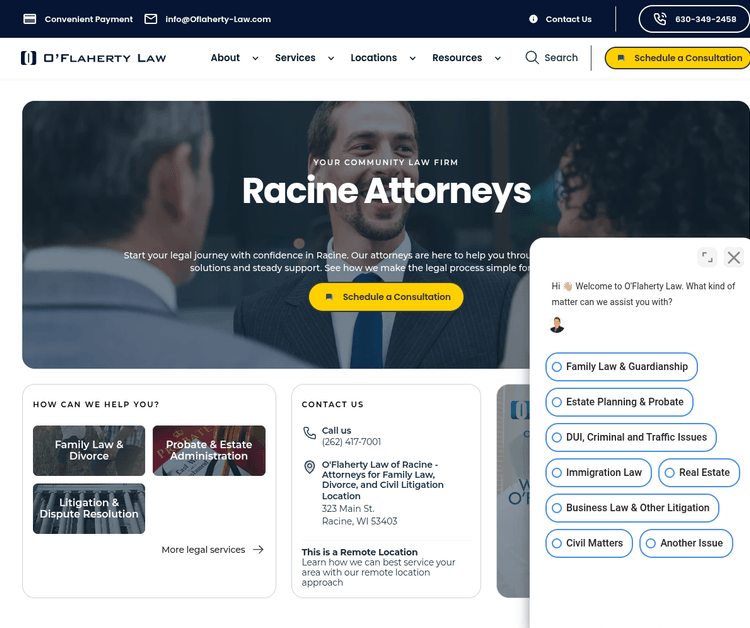Select Estate Planning & Probate option
Screen dimensions: 750x628
(619, 402)
